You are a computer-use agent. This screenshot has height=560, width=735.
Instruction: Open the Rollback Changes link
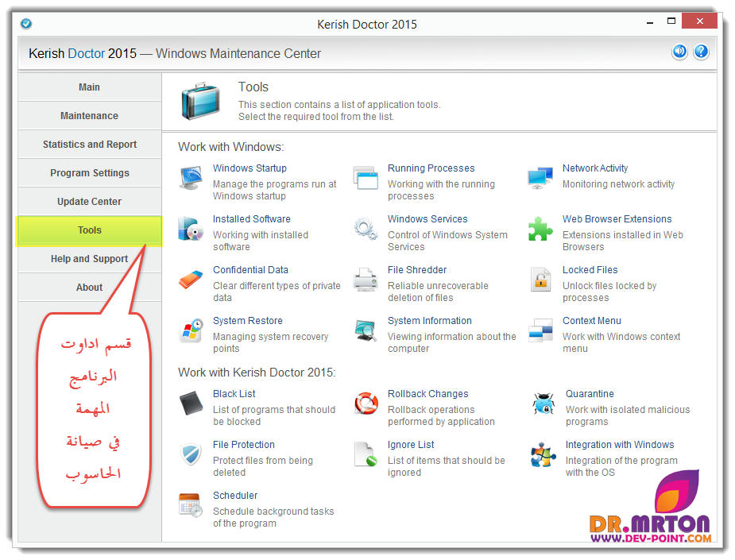point(427,394)
